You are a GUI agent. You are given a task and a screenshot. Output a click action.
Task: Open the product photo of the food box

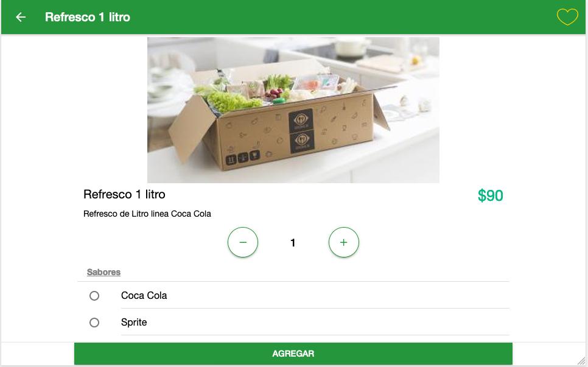point(293,110)
